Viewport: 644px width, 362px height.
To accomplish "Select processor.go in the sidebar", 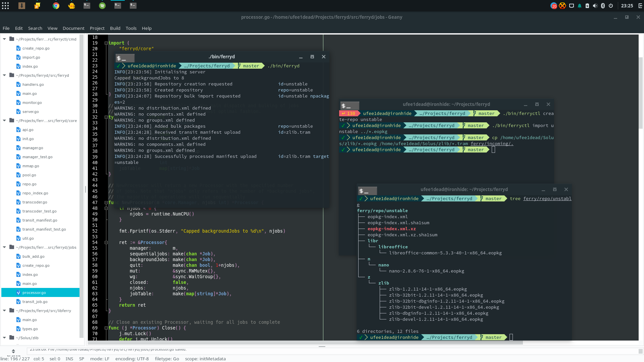I will pyautogui.click(x=40, y=293).
